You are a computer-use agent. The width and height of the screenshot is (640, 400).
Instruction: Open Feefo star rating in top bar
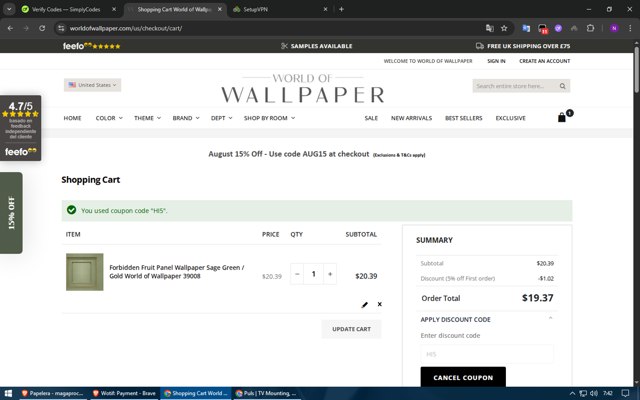coord(92,46)
